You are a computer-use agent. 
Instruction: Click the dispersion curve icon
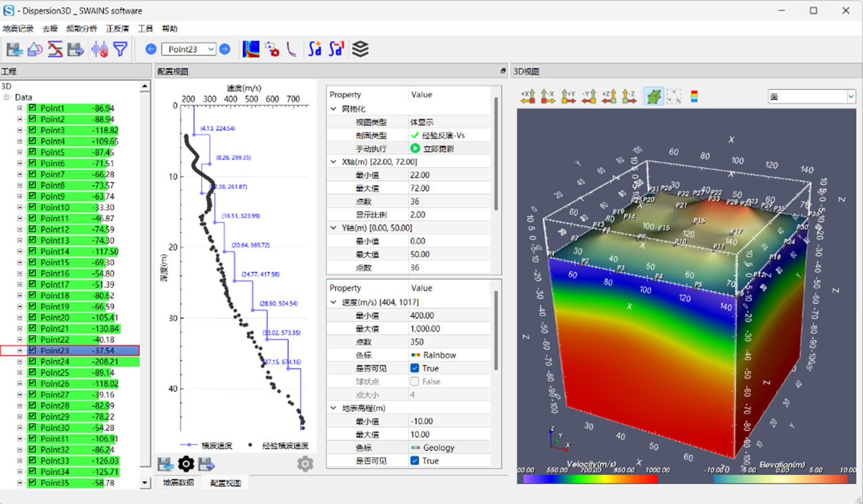291,49
